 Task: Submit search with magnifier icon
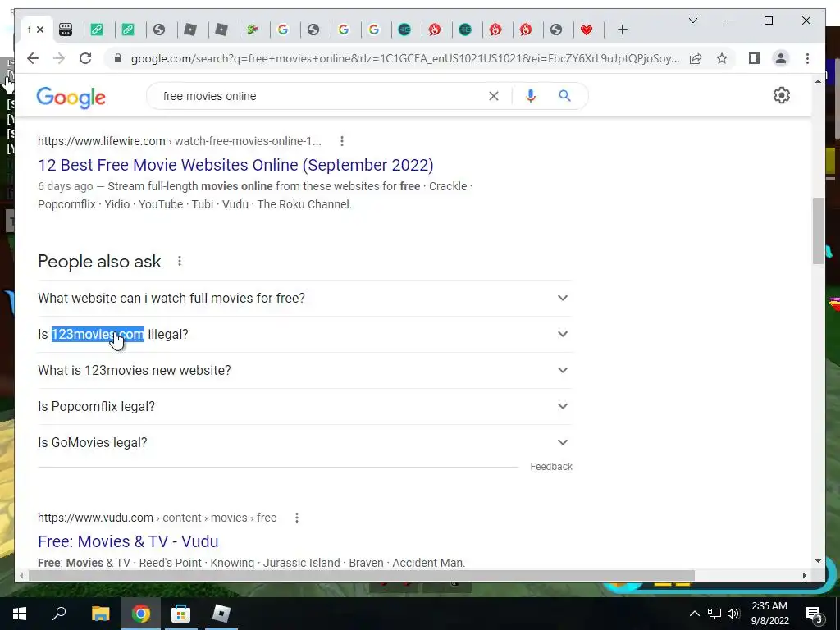coord(564,96)
